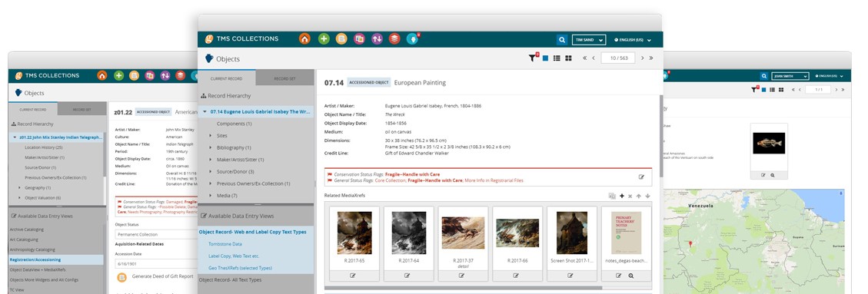Expand Maker/Artist/Sitter (1) in front window
Screen dimensions: 868x294
[211, 160]
